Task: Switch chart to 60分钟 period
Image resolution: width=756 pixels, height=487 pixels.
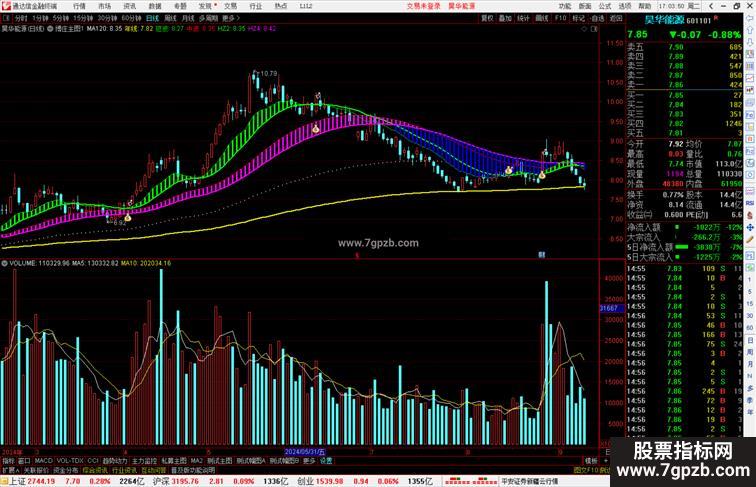Action: (x=131, y=18)
